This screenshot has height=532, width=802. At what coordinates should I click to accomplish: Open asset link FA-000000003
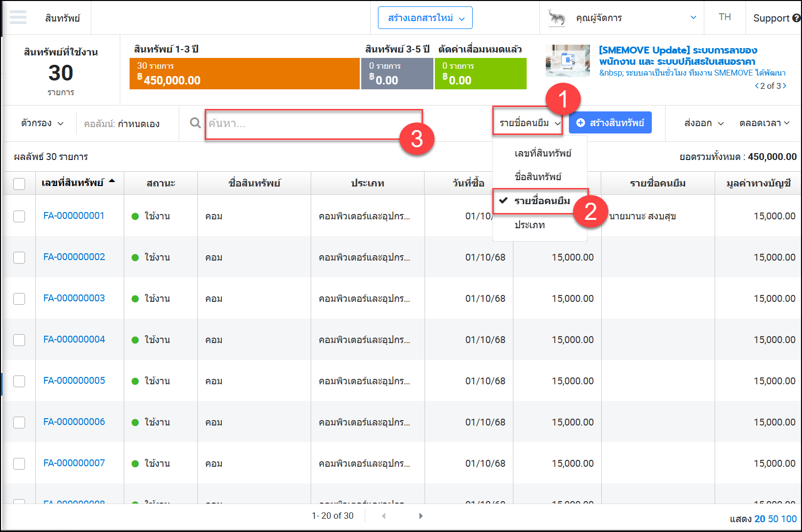74,298
